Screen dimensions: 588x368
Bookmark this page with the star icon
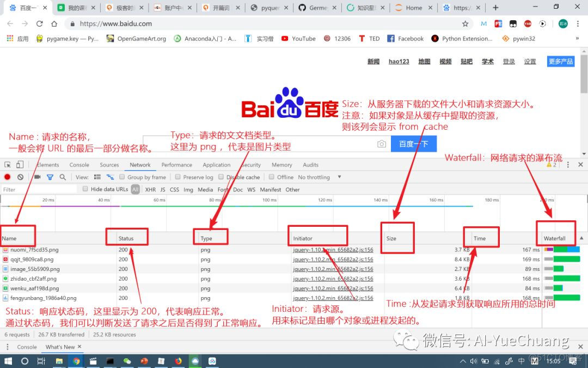pos(465,23)
